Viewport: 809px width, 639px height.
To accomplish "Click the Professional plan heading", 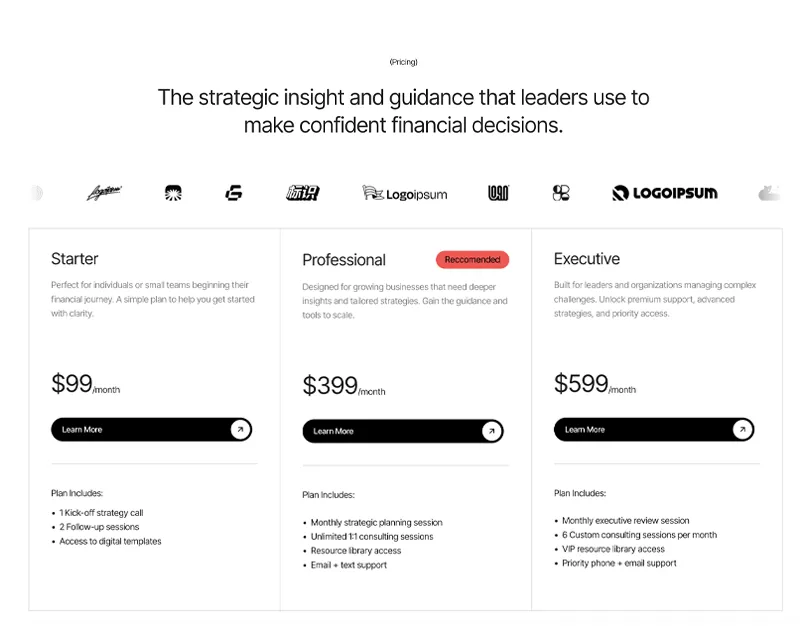I will 344,259.
